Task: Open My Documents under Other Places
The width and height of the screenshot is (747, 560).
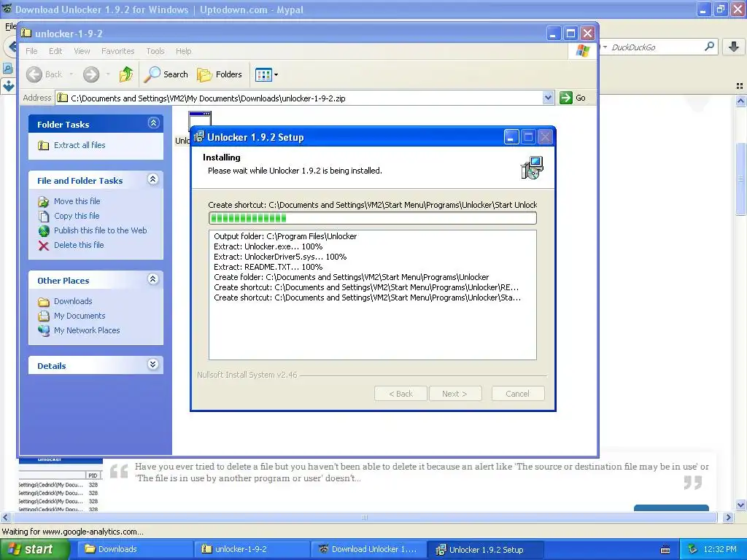Action: 80,316
